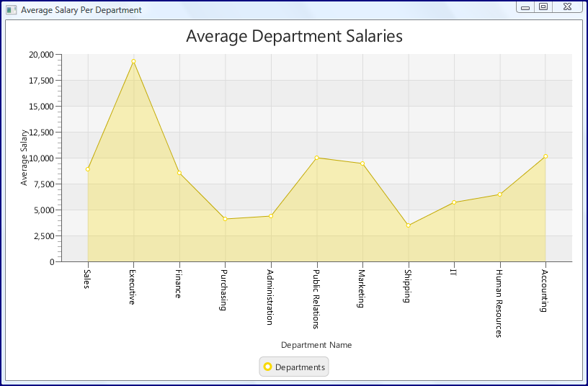The width and height of the screenshot is (588, 386).
Task: Click the Executive category label
Action: click(x=132, y=287)
